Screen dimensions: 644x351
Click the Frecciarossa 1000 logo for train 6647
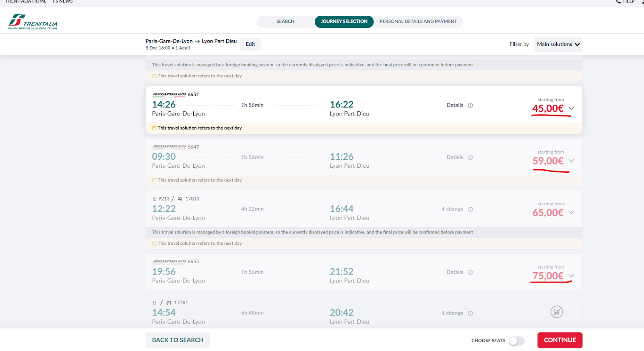(x=169, y=147)
